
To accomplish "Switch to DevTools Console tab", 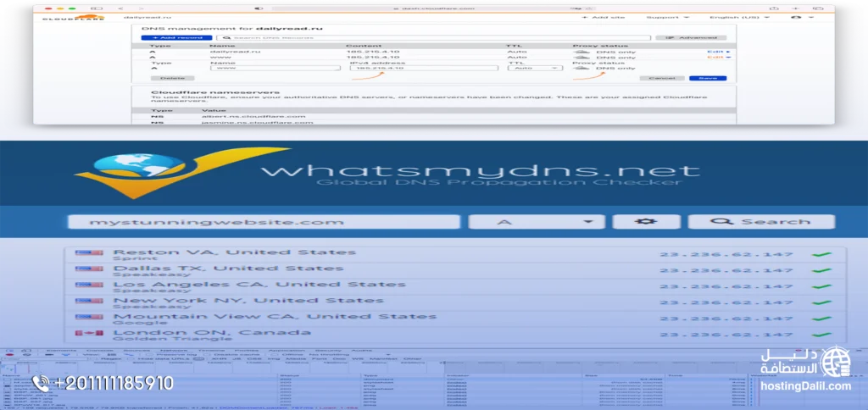I will pyautogui.click(x=99, y=350).
